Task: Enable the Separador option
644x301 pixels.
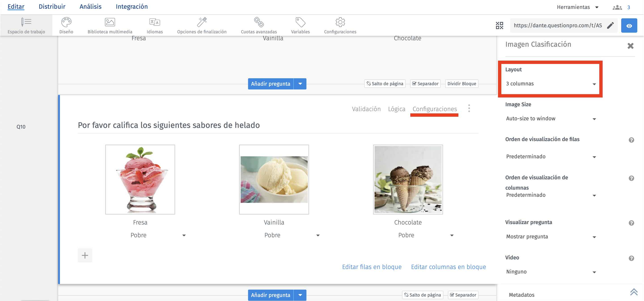Action: pyautogui.click(x=425, y=84)
